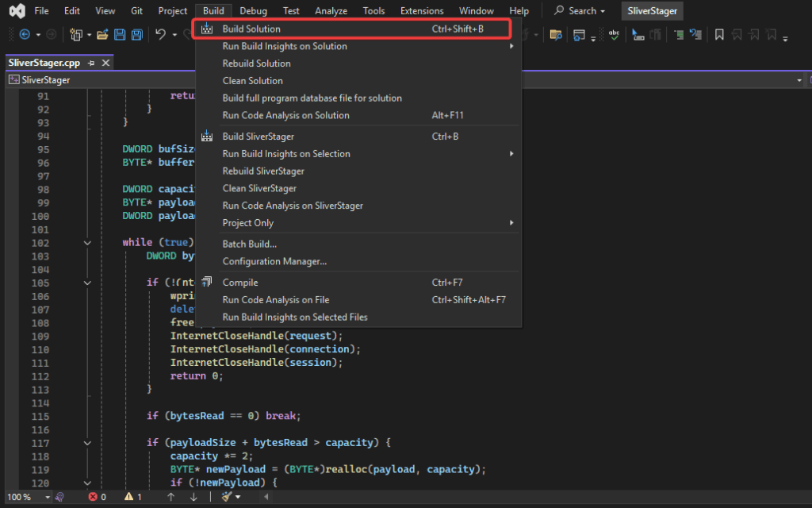
Task: Open the SliverStager scope navigation dropdown
Action: 799,80
